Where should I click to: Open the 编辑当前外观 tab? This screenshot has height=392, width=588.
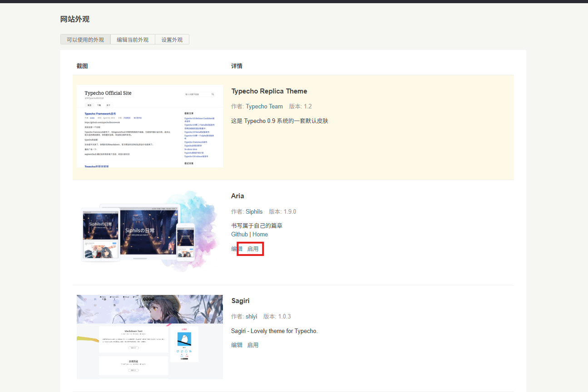coord(133,39)
